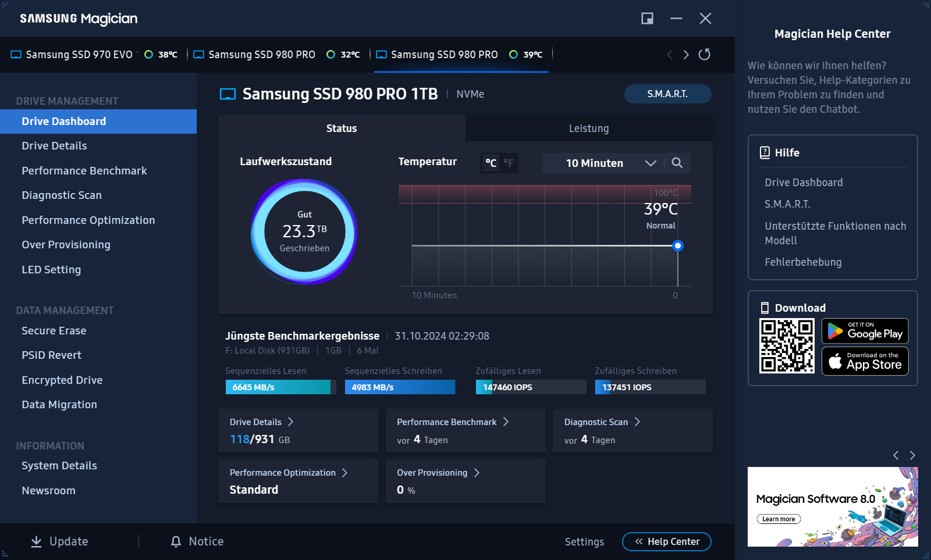Image resolution: width=931 pixels, height=560 pixels.
Task: Click the Sequenzielles Schreiben 4983 MB/s bar
Action: (x=400, y=387)
